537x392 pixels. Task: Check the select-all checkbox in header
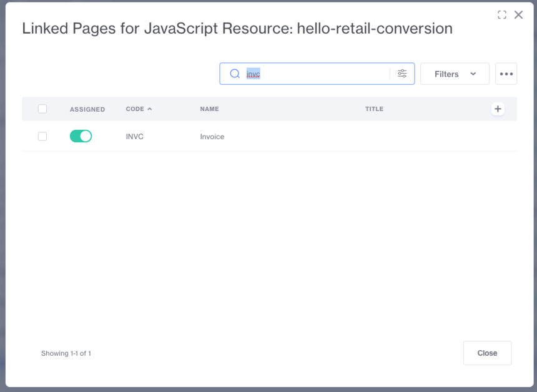click(42, 109)
